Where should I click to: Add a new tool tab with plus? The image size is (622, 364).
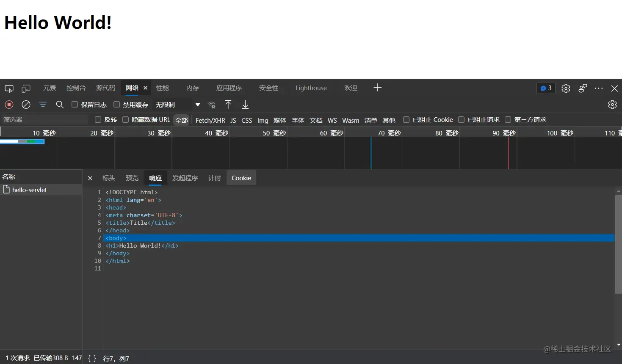pyautogui.click(x=378, y=88)
